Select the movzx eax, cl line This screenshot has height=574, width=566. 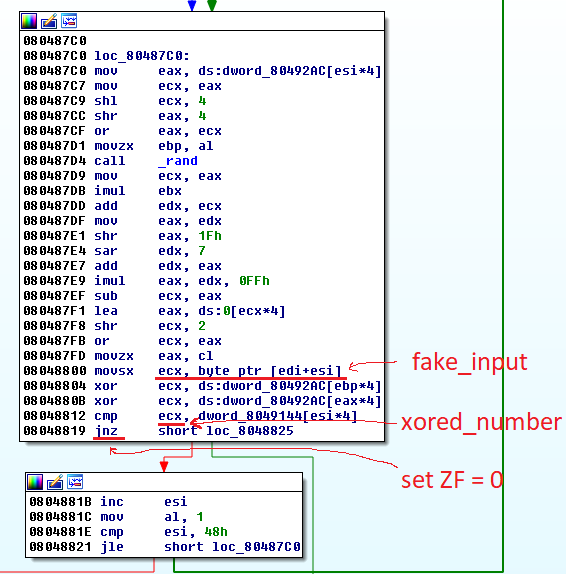118,356
